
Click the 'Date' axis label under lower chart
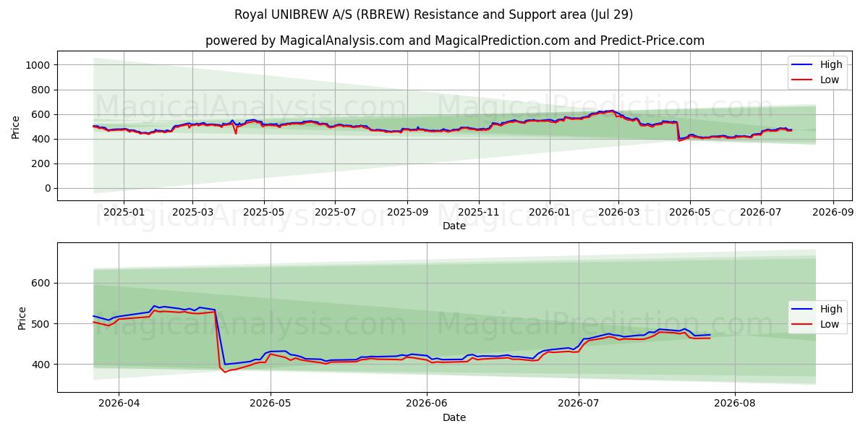click(454, 418)
